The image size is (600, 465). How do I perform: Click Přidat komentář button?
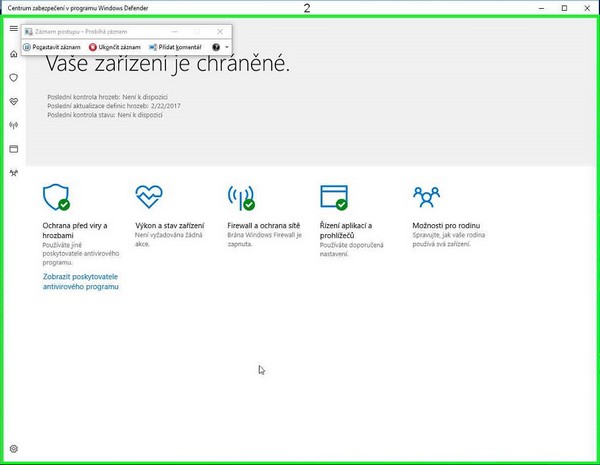click(x=175, y=47)
